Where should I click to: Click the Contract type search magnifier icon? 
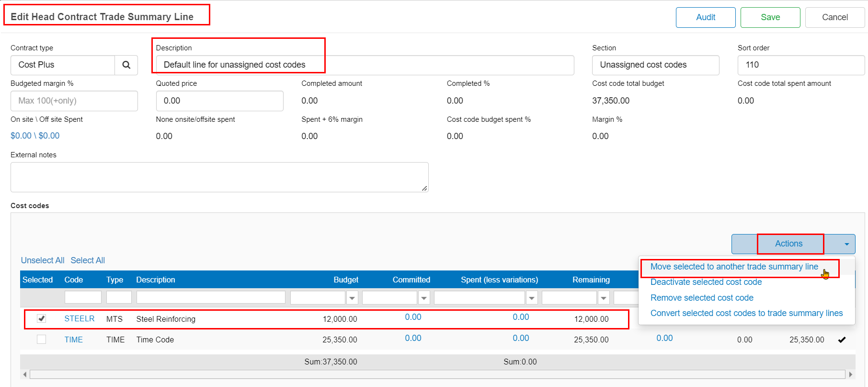point(126,65)
